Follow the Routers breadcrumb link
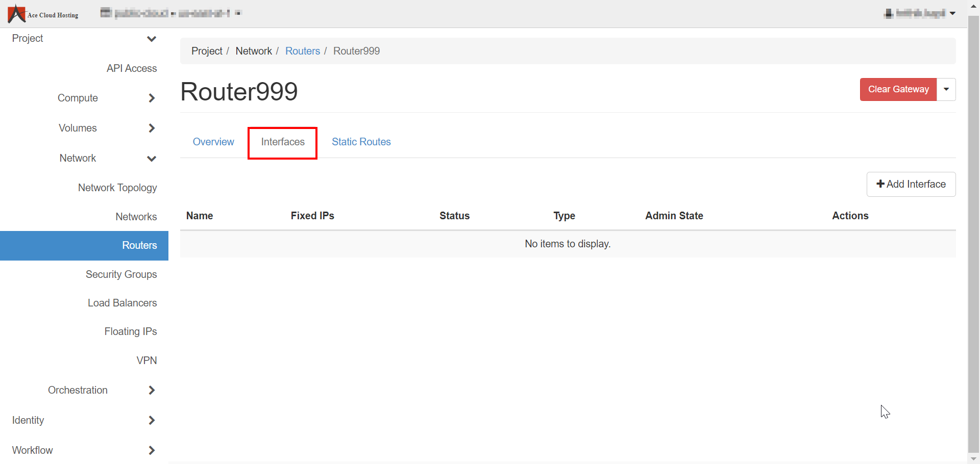The height and width of the screenshot is (464, 980). click(302, 51)
